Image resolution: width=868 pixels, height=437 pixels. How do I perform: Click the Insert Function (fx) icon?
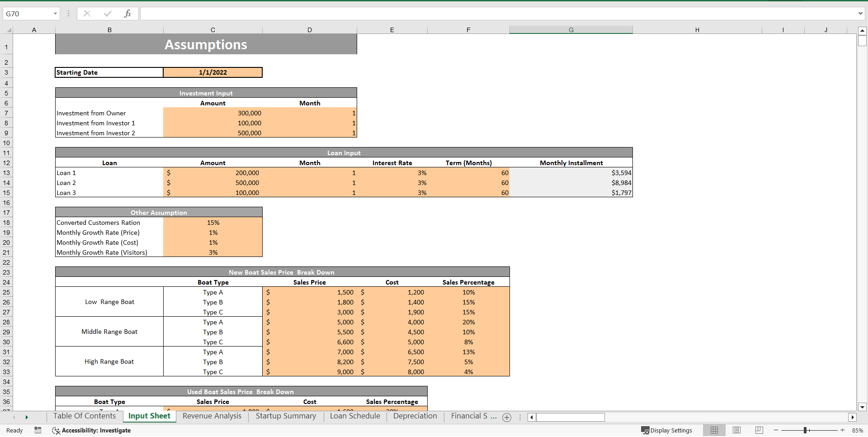pyautogui.click(x=128, y=14)
